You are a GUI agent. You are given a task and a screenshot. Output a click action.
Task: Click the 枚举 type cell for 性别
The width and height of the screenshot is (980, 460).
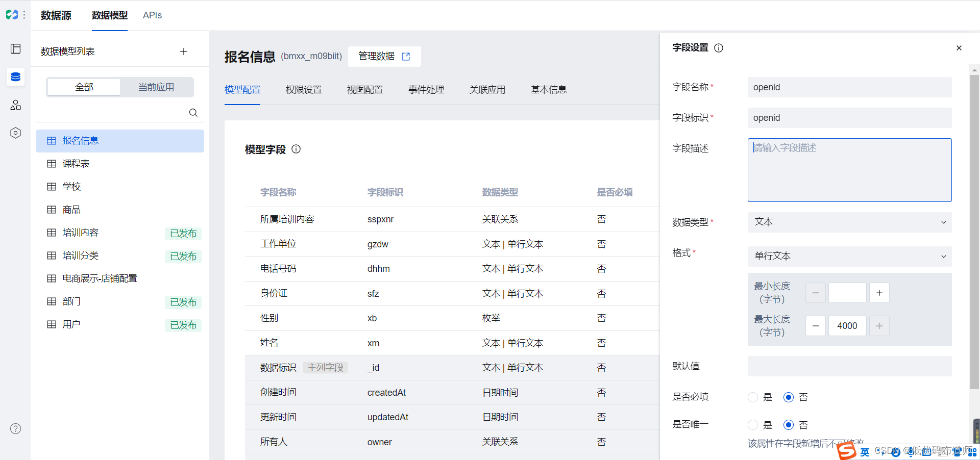[491, 318]
